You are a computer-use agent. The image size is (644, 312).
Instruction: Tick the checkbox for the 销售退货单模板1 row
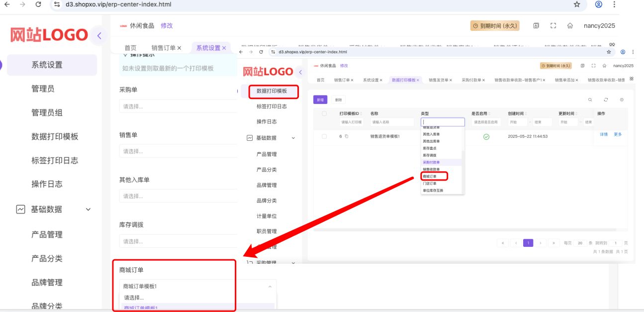[x=324, y=136]
